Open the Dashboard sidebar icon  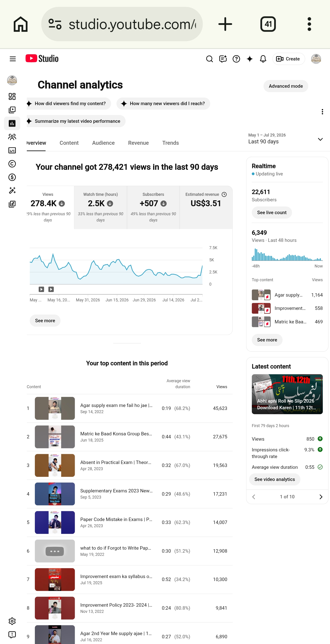tap(12, 96)
